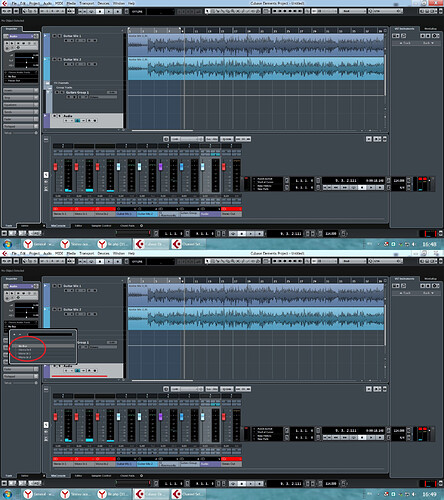Adjust Stereo Out red fader in upper mixer

pyautogui.click(x=224, y=167)
